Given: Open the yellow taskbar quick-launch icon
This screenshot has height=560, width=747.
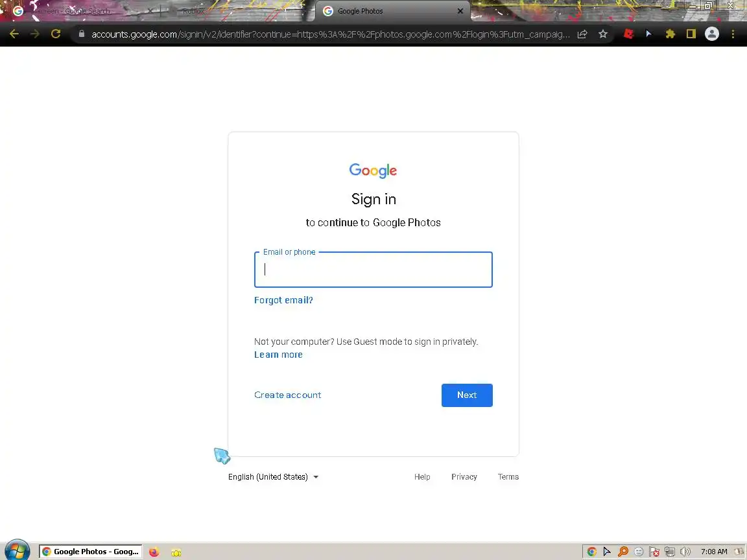Looking at the screenshot, I should pos(176,552).
